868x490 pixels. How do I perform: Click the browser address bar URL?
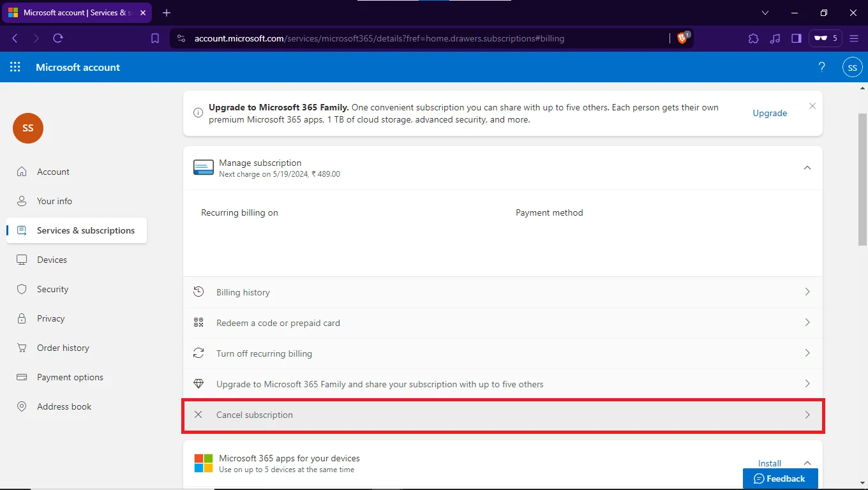pos(380,38)
